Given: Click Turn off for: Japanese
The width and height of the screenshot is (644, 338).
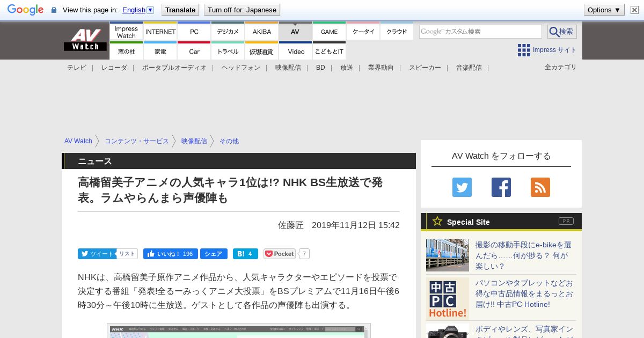Looking at the screenshot, I should (242, 10).
